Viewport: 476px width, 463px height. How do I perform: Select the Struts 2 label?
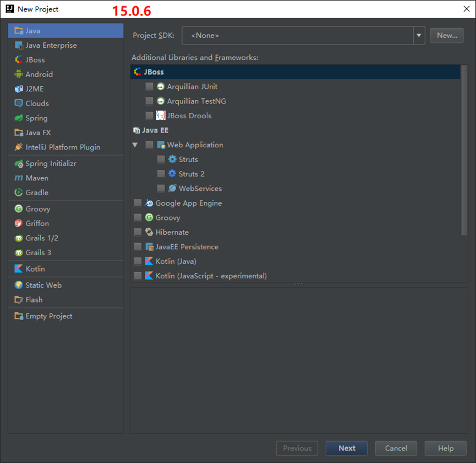click(192, 174)
